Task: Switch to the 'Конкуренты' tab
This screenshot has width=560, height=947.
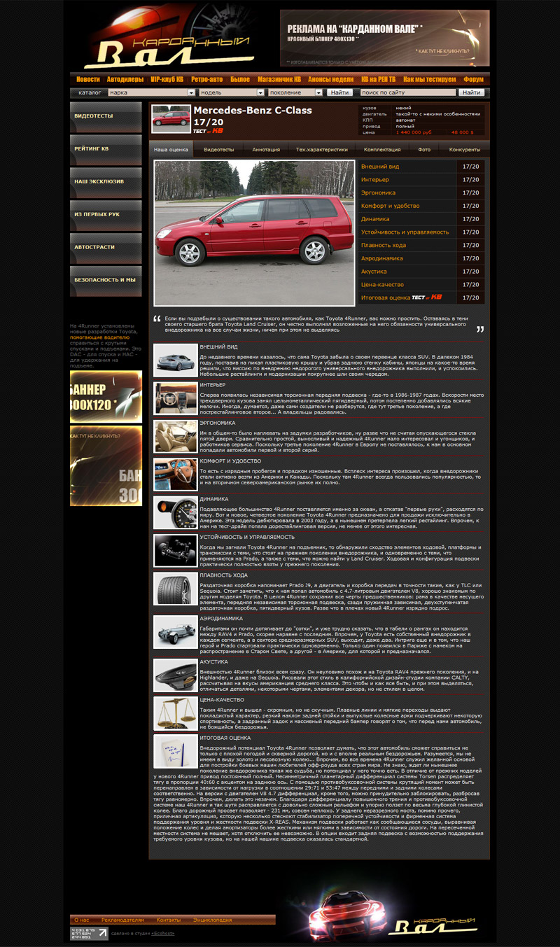Action: [464, 149]
